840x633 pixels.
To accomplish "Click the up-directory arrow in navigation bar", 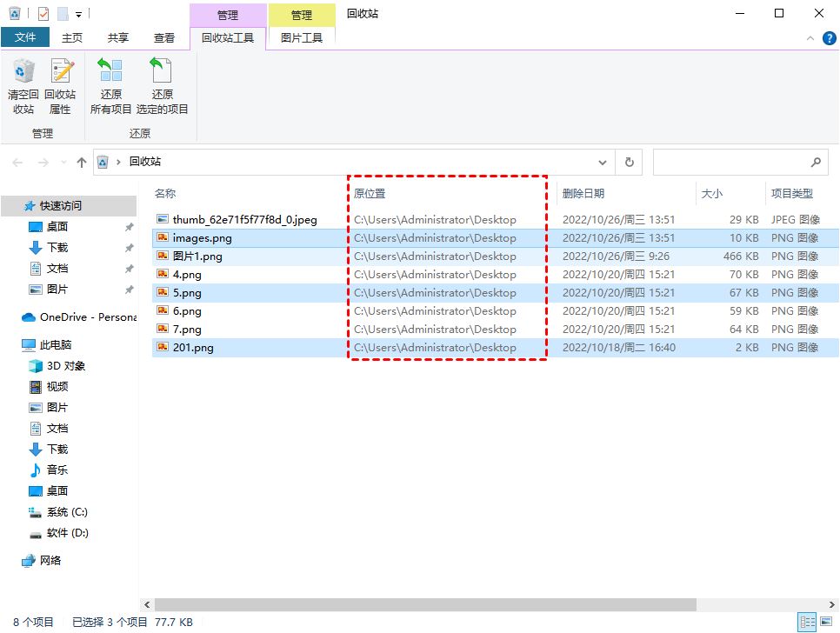I will tap(82, 163).
